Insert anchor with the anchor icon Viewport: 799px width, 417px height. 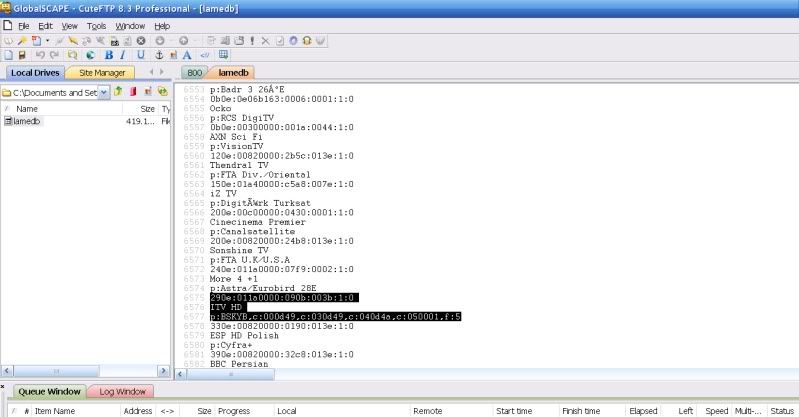(x=159, y=55)
